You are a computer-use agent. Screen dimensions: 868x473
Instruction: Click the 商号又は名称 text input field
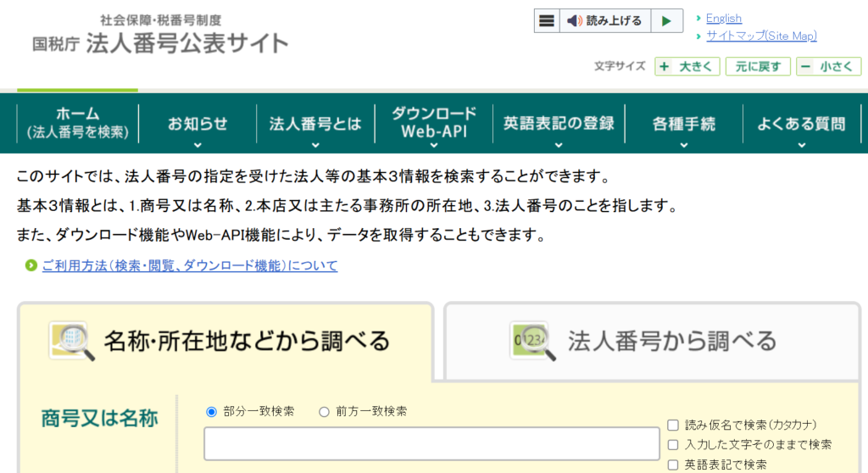[x=431, y=443]
